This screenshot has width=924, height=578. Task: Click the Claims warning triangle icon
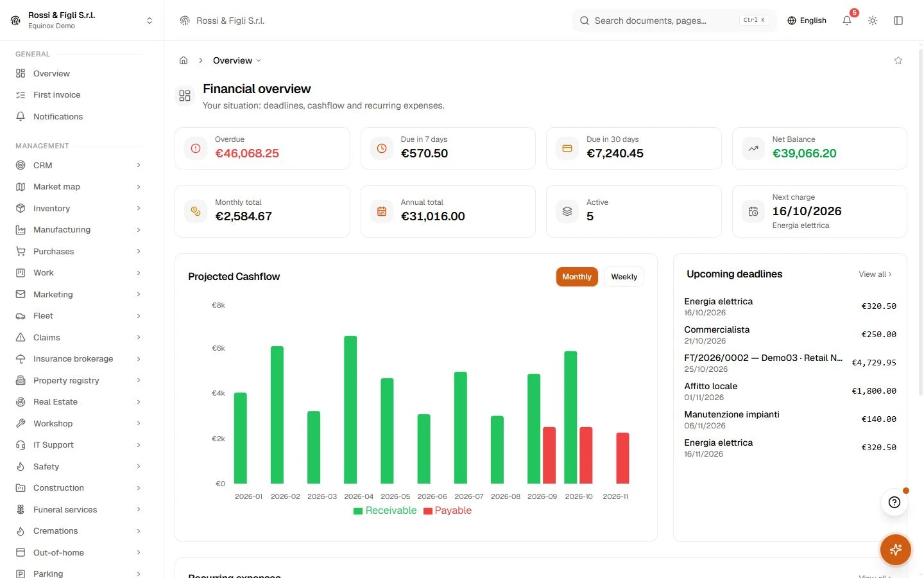coord(21,337)
